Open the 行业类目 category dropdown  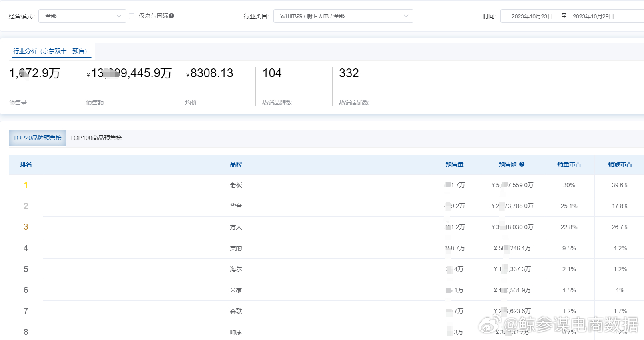point(343,16)
